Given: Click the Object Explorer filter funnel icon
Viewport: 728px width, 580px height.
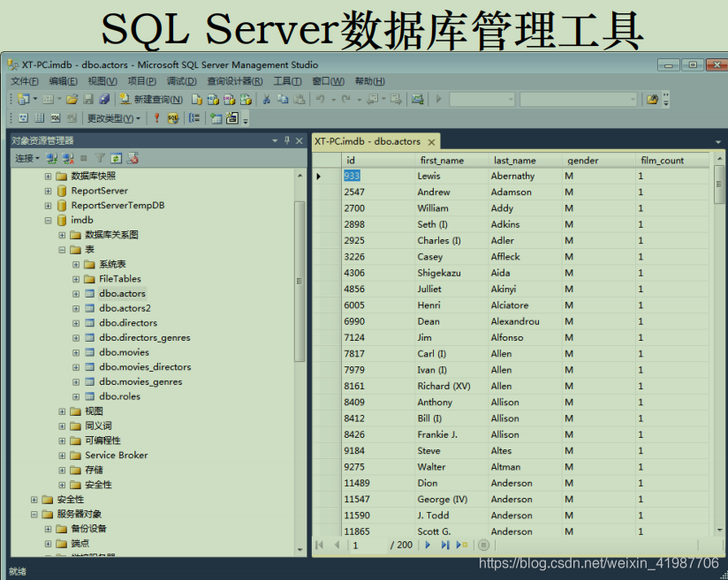Looking at the screenshot, I should point(100,159).
